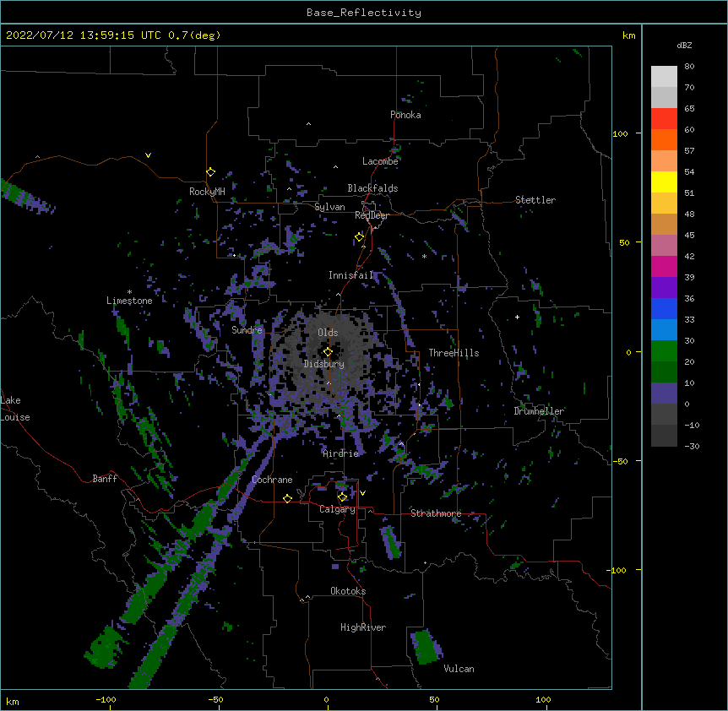Viewport: 728px width, 711px height.
Task: Click the Banff label
Action: pyautogui.click(x=105, y=479)
